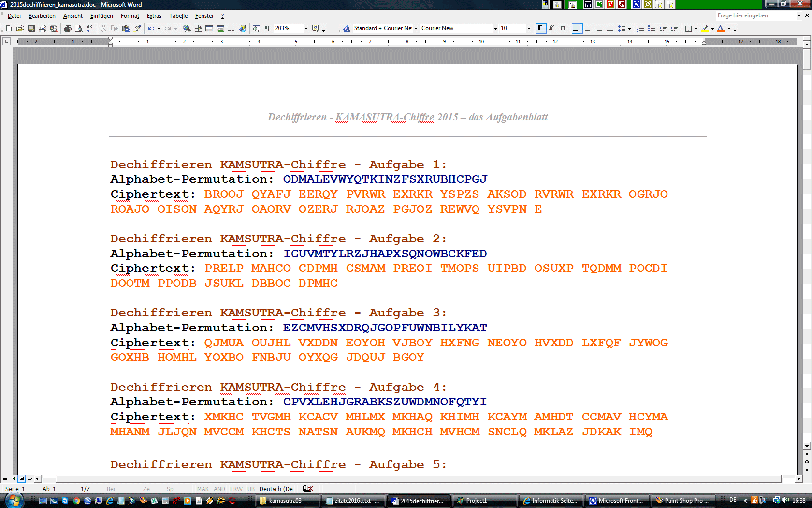This screenshot has width=812, height=508.
Task: Save the document with the floppy disk icon
Action: tap(31, 29)
